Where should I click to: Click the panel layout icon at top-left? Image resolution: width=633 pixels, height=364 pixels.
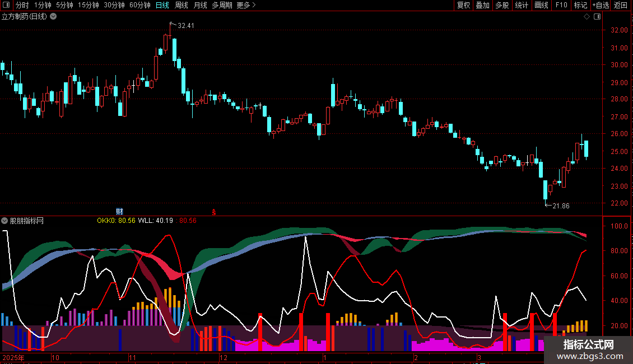(x=6, y=5)
